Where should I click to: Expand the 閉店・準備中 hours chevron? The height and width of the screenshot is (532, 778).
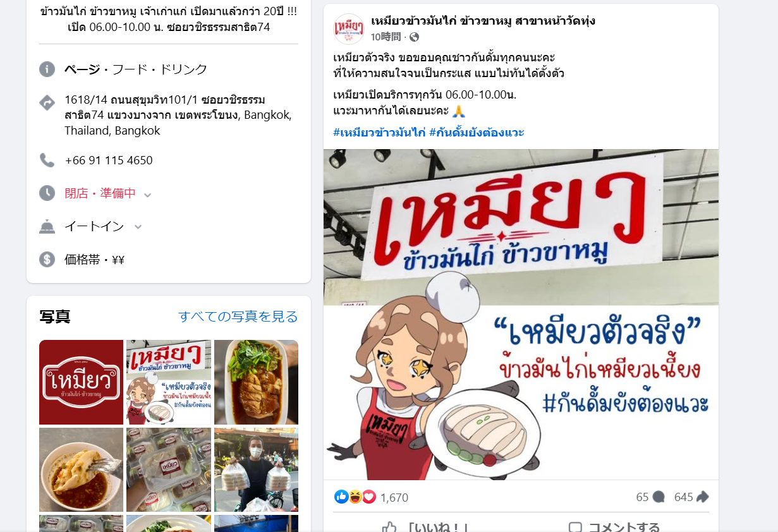[x=147, y=195]
